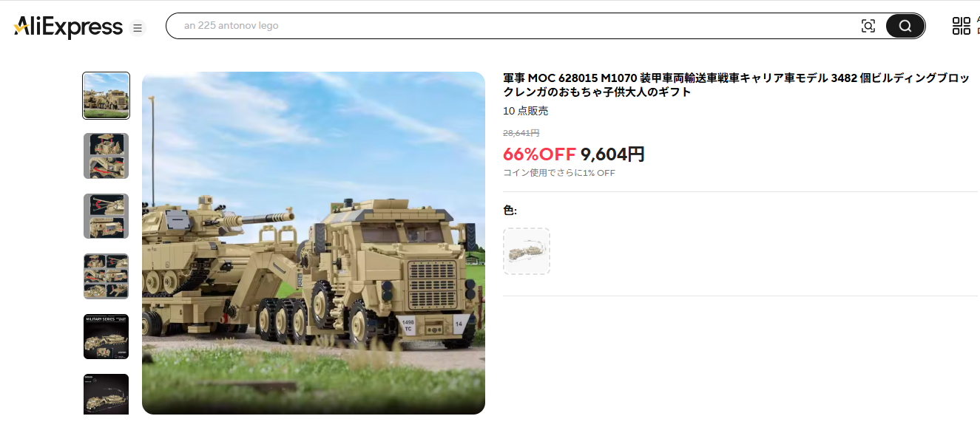
Task: Click the image search camera icon
Action: click(x=868, y=26)
